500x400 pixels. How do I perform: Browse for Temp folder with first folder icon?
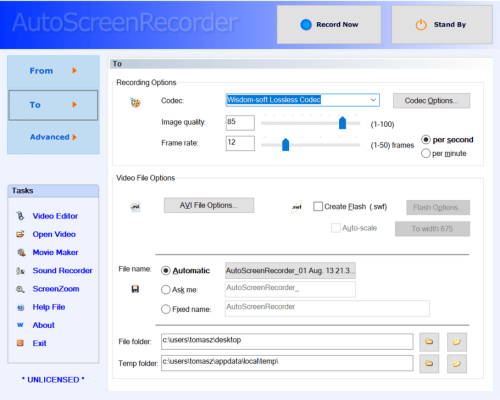429,363
